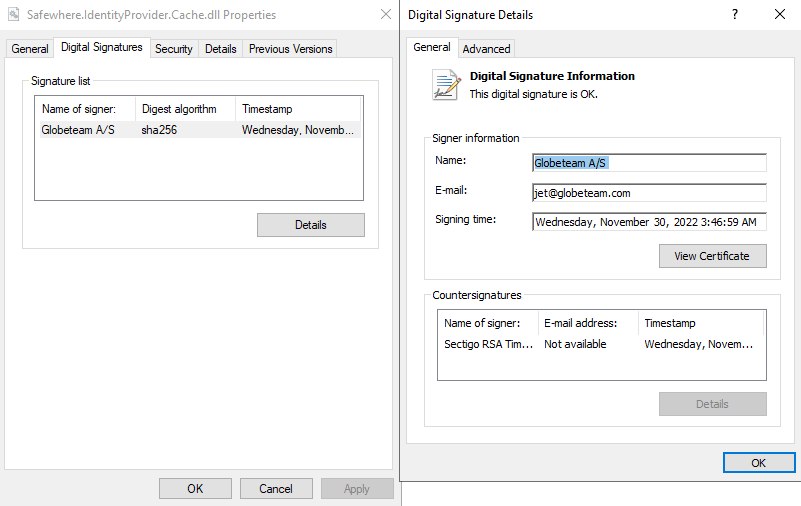Click the View Certificate button
Image resolution: width=801 pixels, height=506 pixels.
(712, 256)
